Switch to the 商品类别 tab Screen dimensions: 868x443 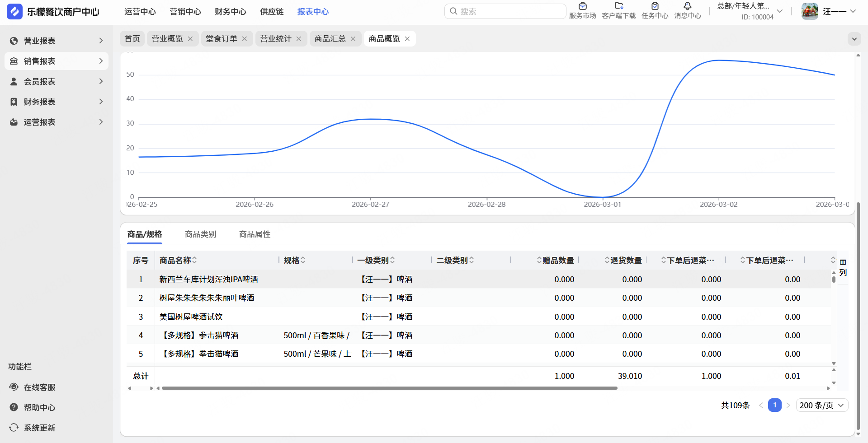click(x=200, y=234)
